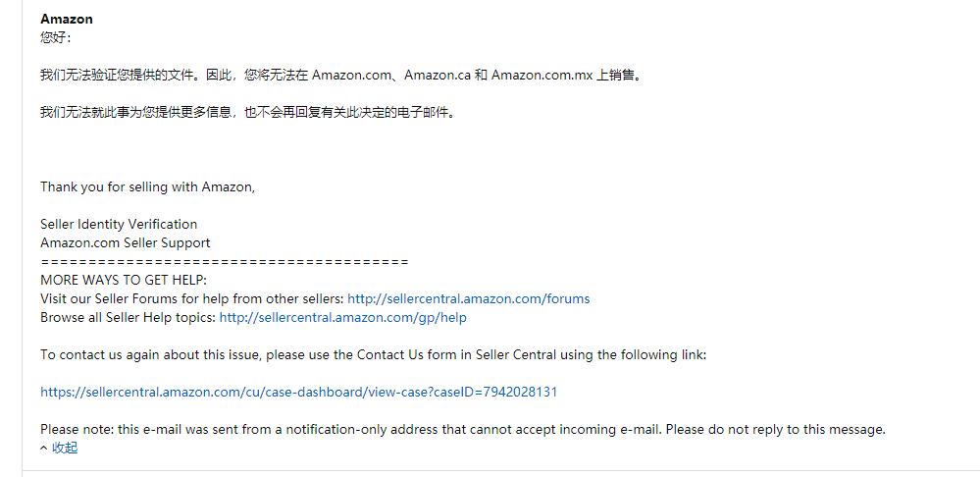
Task: Click the Thank you for selling line
Action: pyautogui.click(x=147, y=186)
